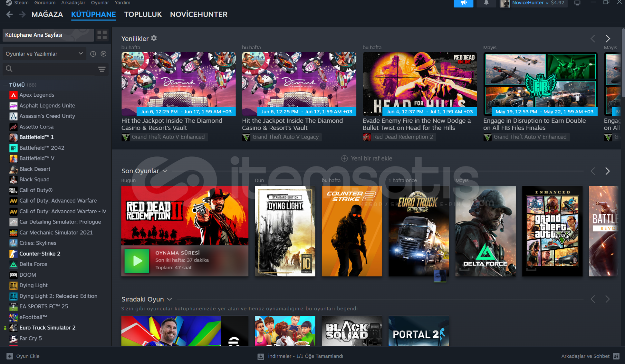Open the Arkadaşlar menu
Image resolution: width=625 pixels, height=364 pixels.
[73, 3]
